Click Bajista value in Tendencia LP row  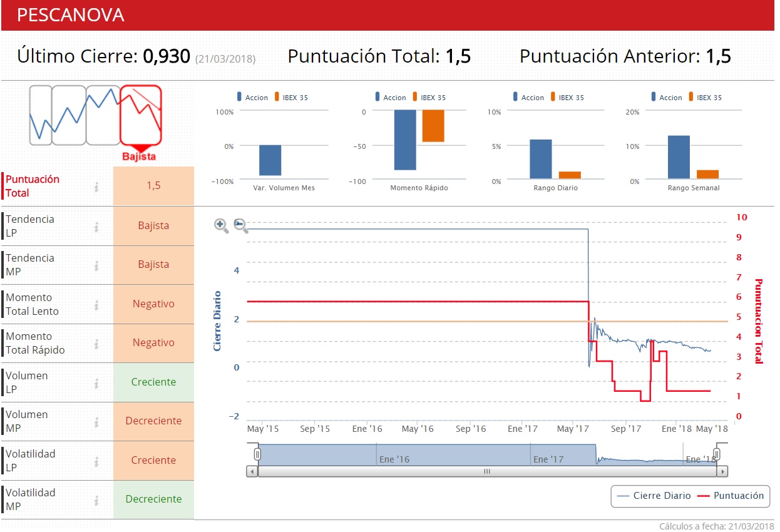tap(153, 226)
